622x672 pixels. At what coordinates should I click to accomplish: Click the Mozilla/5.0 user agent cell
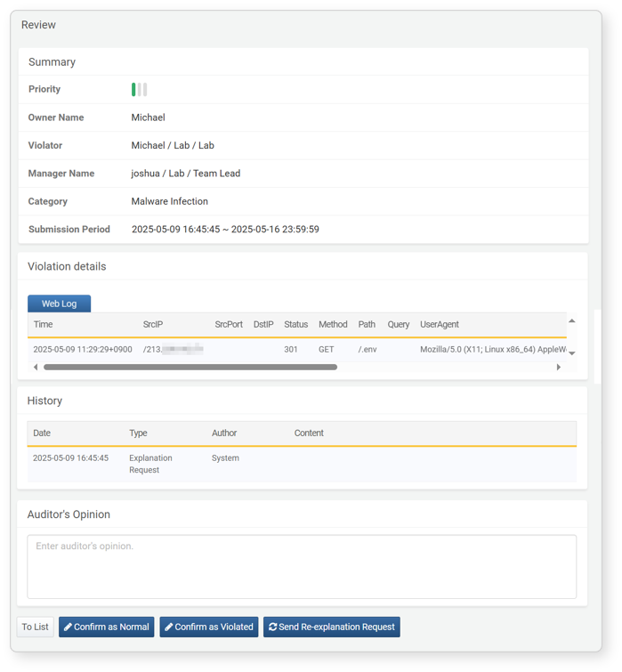click(493, 349)
